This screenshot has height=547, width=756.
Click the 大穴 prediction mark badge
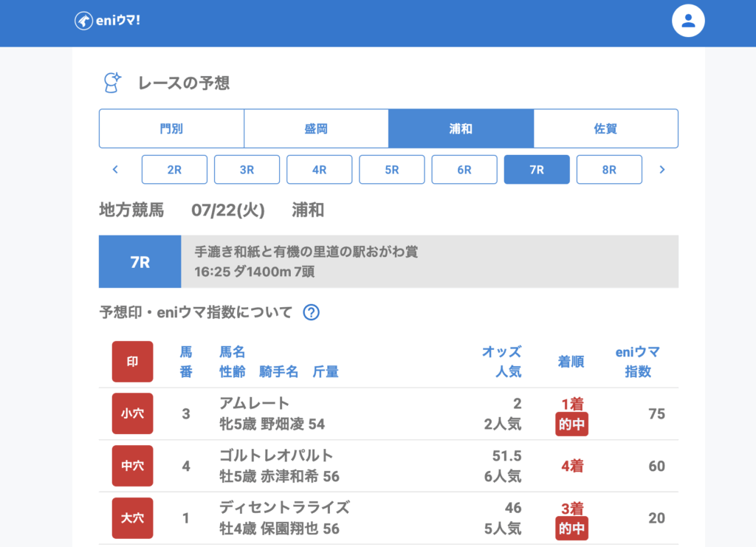point(133,518)
